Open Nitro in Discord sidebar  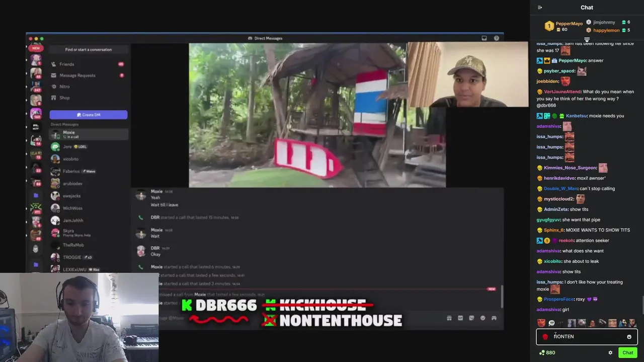89,86
